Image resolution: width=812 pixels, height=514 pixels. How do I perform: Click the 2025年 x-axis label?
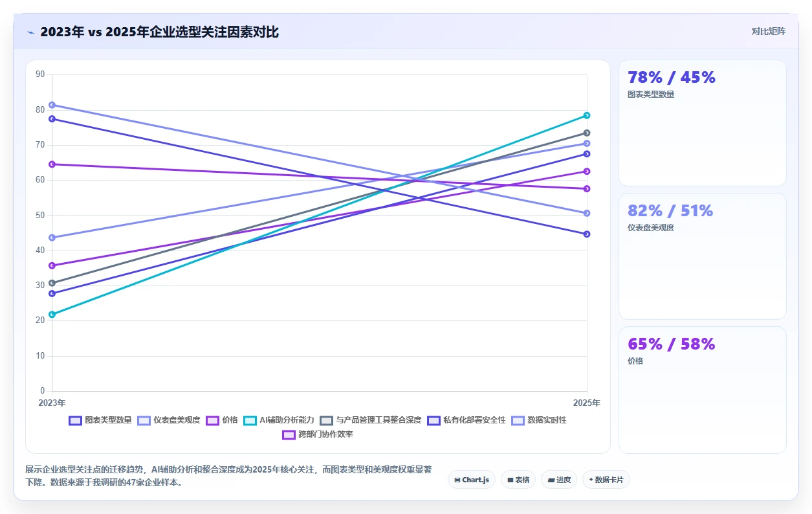coord(587,403)
